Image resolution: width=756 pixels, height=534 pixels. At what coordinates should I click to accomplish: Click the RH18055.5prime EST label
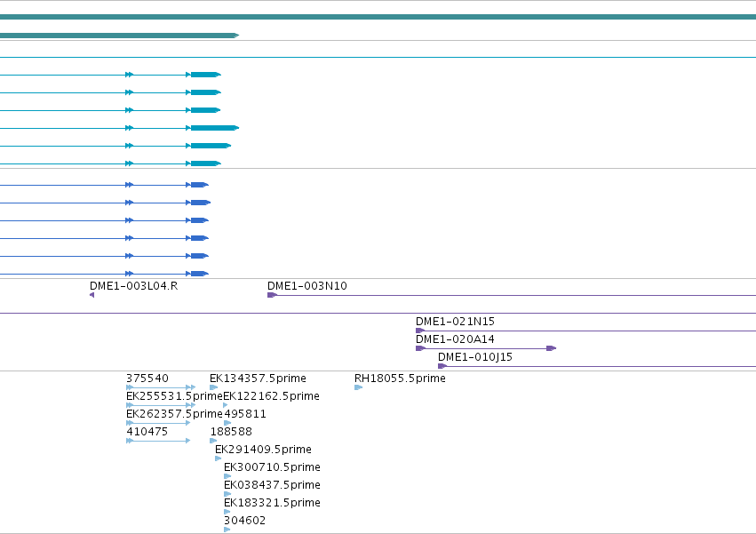(x=400, y=379)
